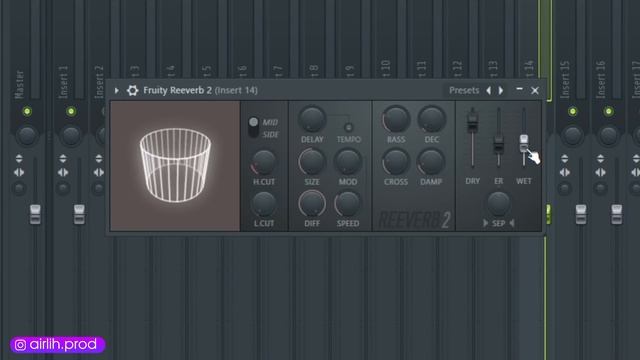Screen dimensions: 640x360
Task: Click the L.CUT knob
Action: pyautogui.click(x=264, y=204)
